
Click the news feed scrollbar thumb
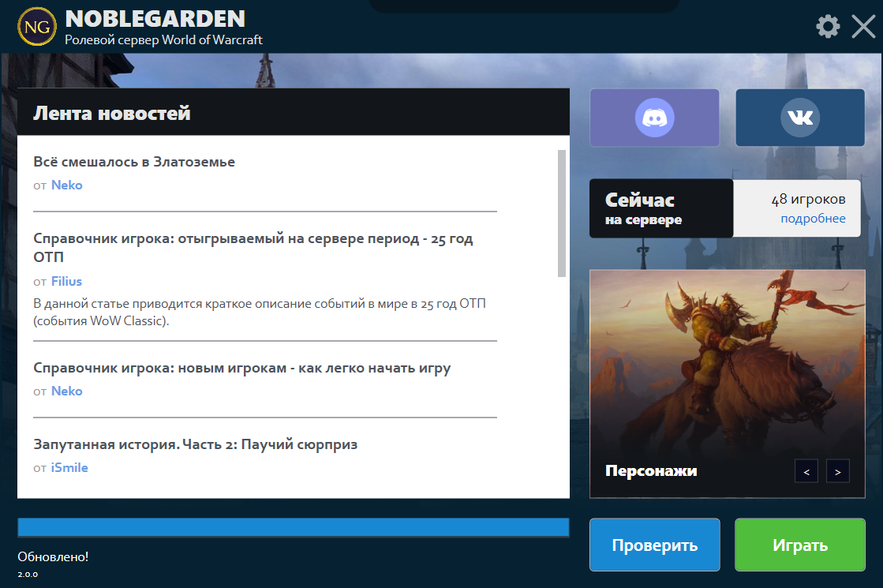(x=562, y=213)
